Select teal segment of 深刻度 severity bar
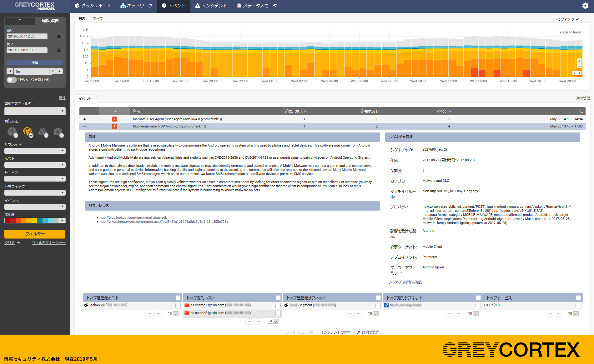Screen dimensions: 594x364 click(40, 221)
